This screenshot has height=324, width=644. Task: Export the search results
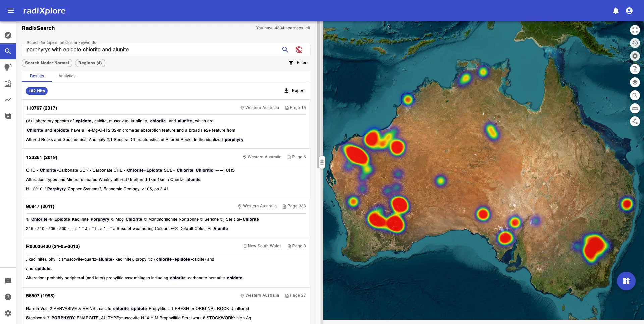coord(294,91)
